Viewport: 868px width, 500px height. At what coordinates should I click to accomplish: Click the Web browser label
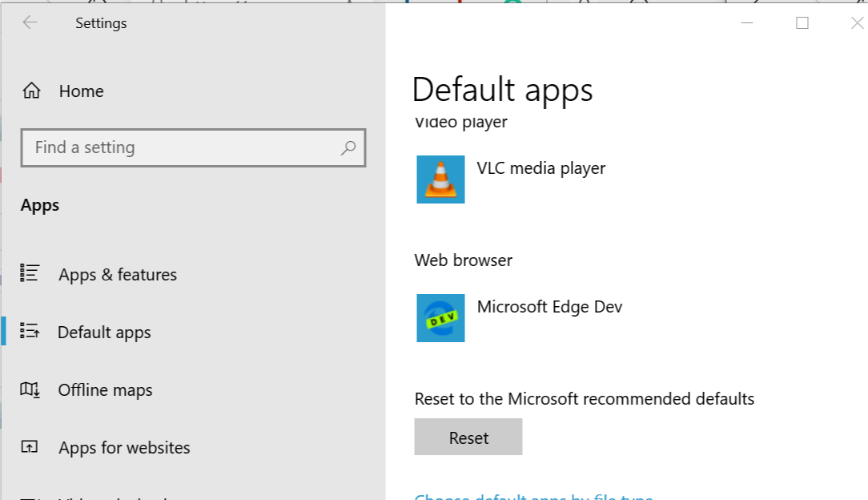point(464,260)
